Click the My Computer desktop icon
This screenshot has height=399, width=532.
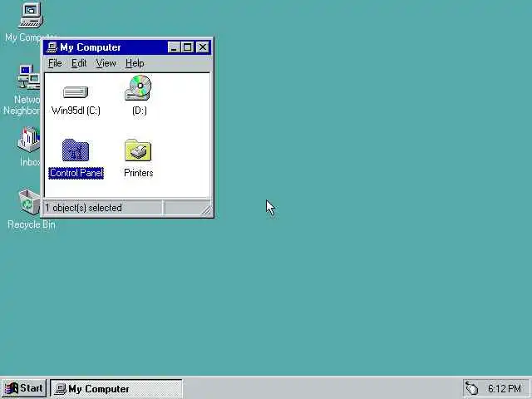31,15
